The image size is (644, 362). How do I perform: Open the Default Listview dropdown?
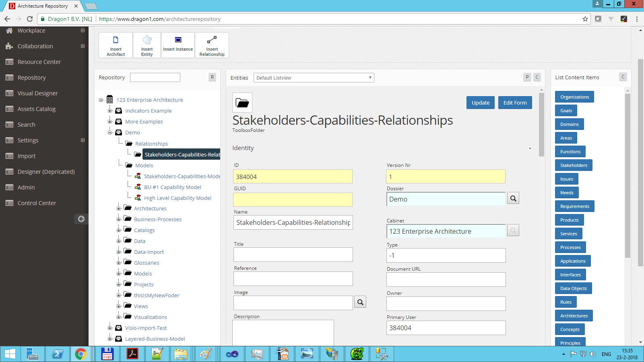314,78
